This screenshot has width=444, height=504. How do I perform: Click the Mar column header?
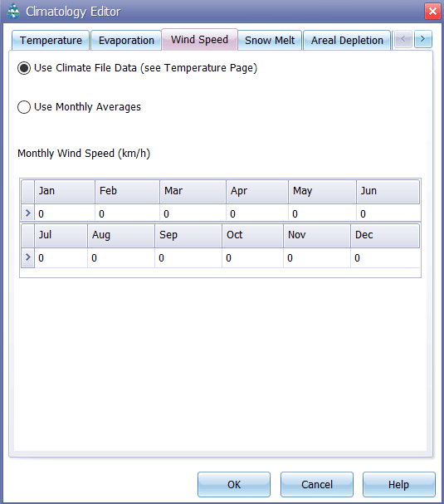(193, 191)
